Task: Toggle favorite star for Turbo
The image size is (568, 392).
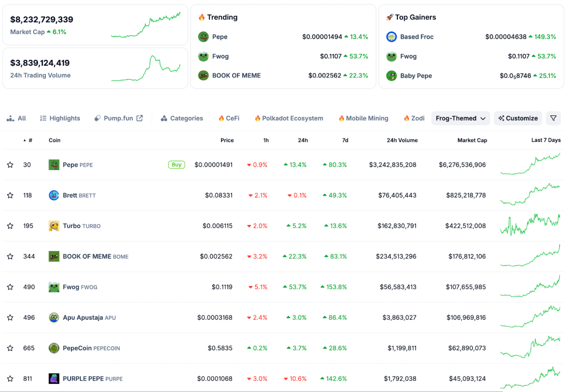Action: (x=10, y=226)
